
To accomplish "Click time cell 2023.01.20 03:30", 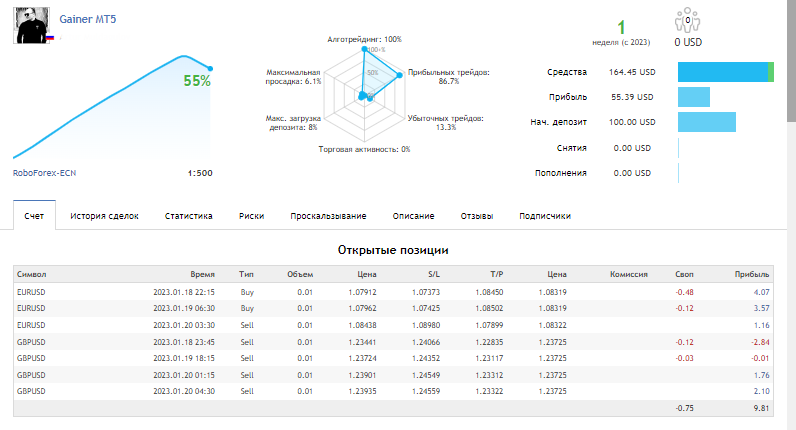I will pyautogui.click(x=184, y=325).
